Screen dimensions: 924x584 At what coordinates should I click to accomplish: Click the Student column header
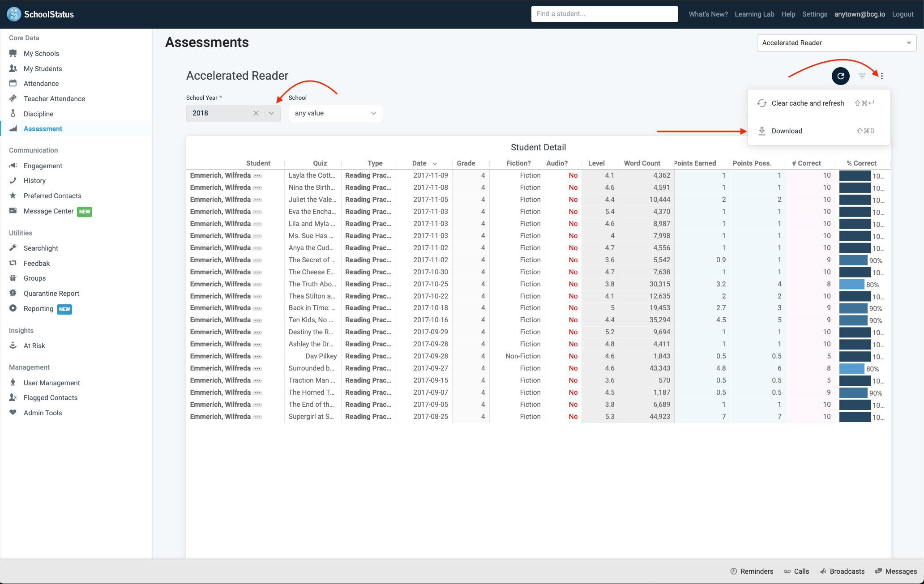pos(258,163)
